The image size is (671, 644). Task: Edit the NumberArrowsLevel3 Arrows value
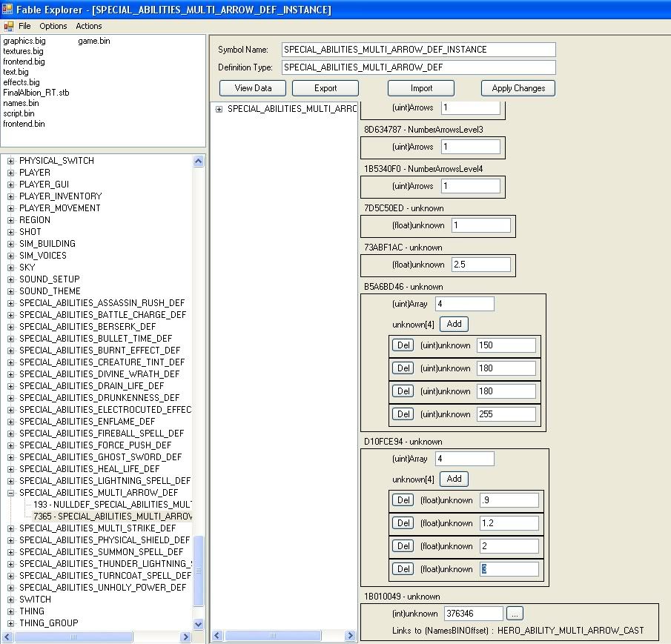click(471, 147)
